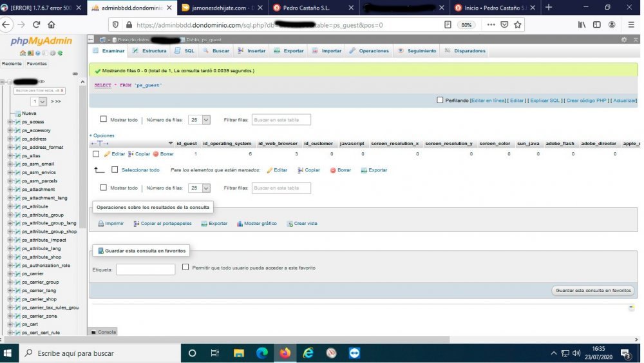The height and width of the screenshot is (363, 644).
Task: Collapse the database tree node
Action: click(3, 82)
